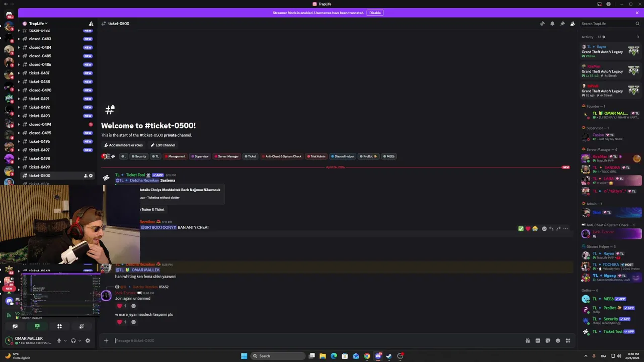Image resolution: width=644 pixels, height=362 pixels.
Task: Select the Supervisor role tag
Action: (x=200, y=156)
